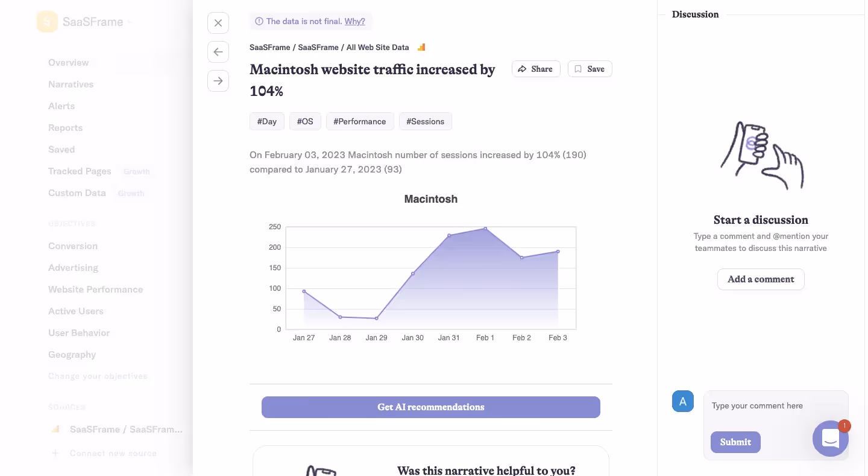Click the bar chart icon next to All Web Site Data
This screenshot has width=868, height=476.
click(x=421, y=46)
